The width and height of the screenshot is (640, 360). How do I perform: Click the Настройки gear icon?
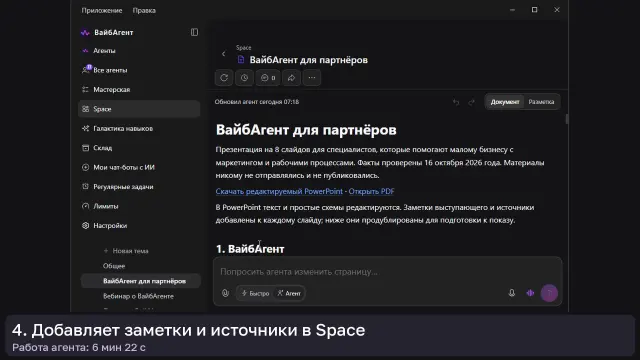(x=85, y=225)
